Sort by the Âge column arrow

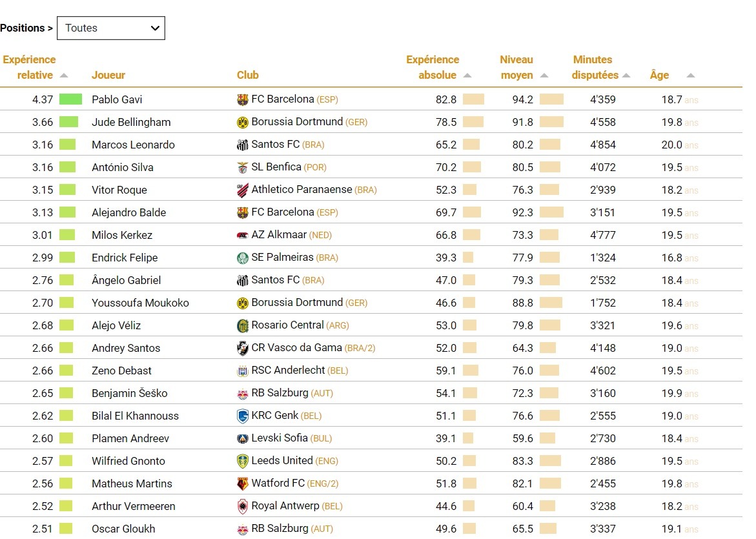(691, 76)
